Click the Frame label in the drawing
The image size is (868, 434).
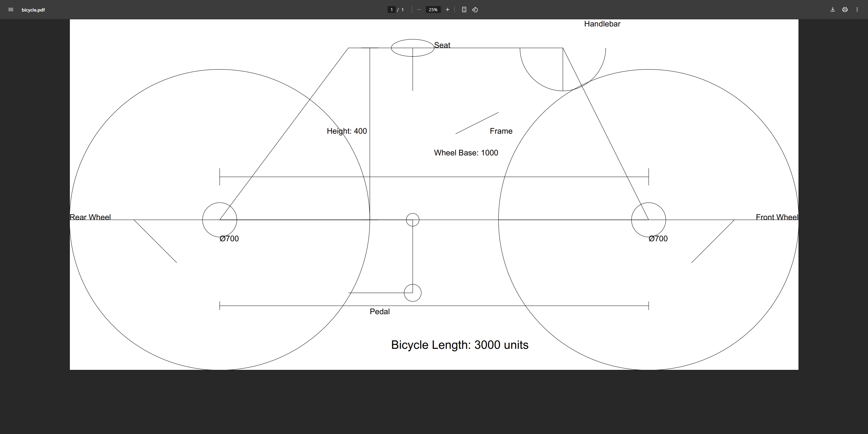tap(501, 131)
